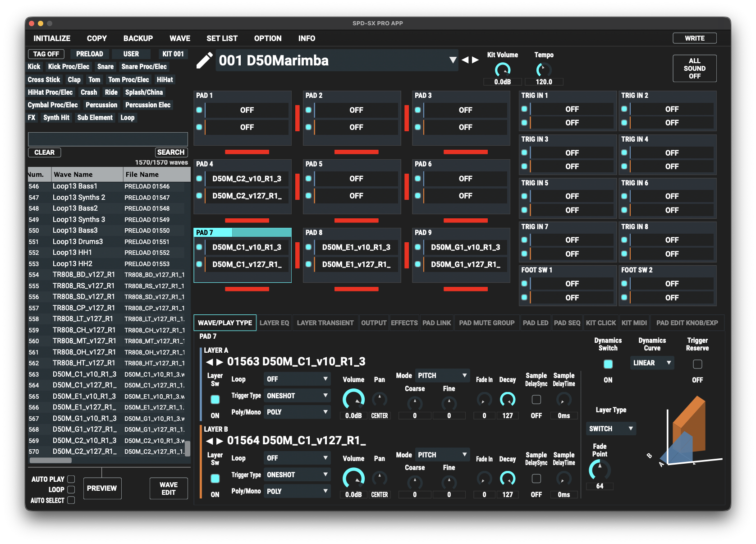Image resolution: width=756 pixels, height=544 pixels.
Task: Click Layer A Decay knob
Action: tap(508, 399)
